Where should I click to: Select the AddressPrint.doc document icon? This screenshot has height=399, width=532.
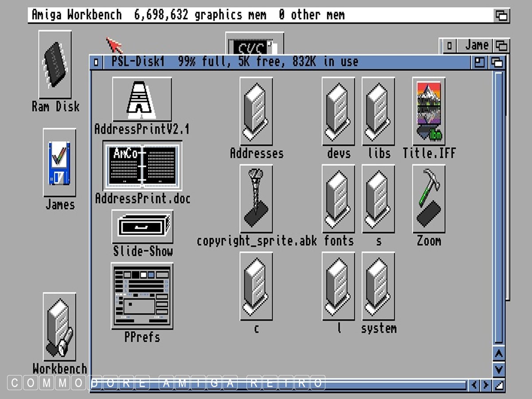point(142,165)
